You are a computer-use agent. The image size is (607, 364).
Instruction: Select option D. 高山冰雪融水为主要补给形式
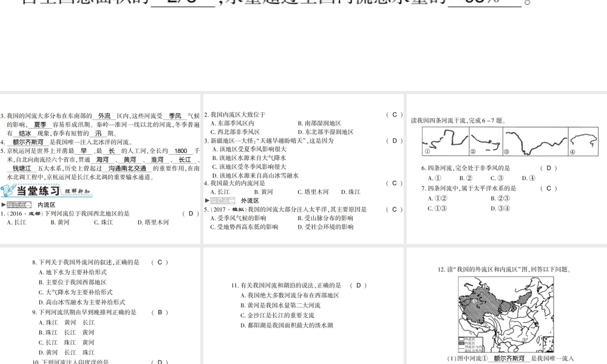[x=82, y=303]
